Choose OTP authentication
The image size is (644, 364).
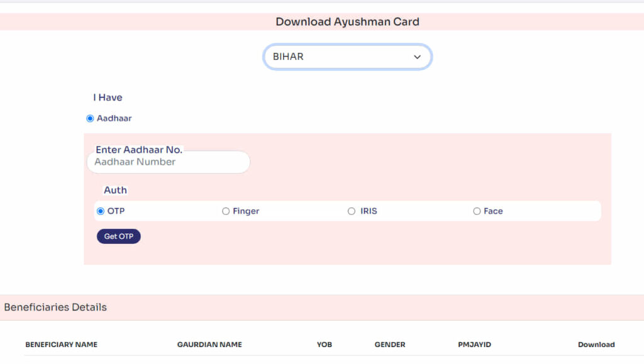101,211
